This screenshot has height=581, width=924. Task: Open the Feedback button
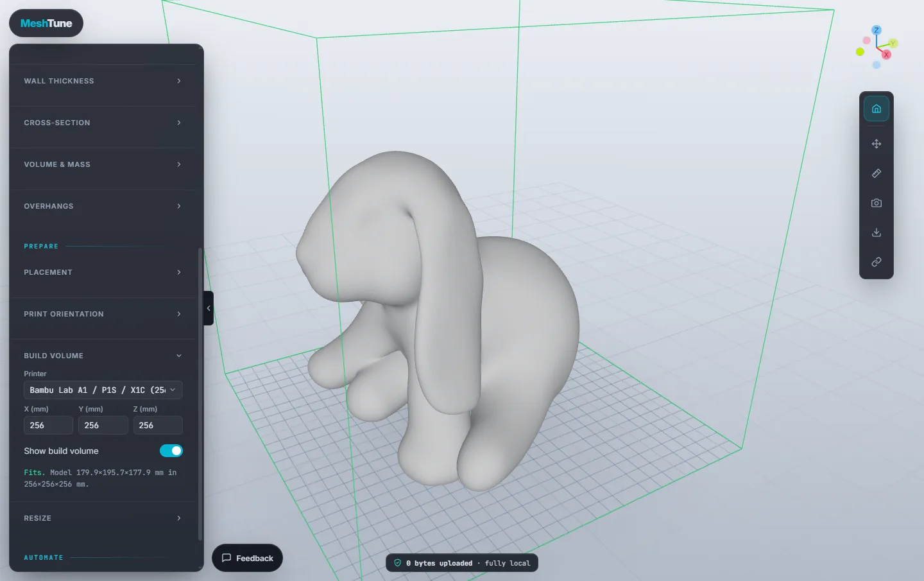click(x=248, y=558)
